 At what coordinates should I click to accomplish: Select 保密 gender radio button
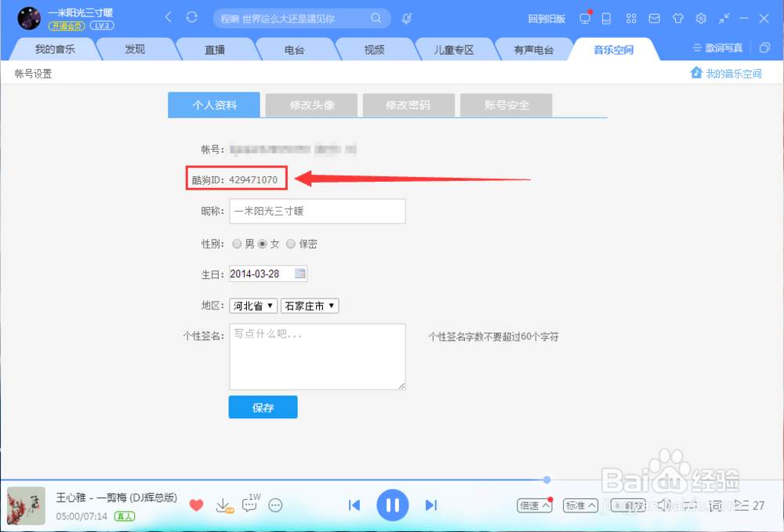(291, 244)
